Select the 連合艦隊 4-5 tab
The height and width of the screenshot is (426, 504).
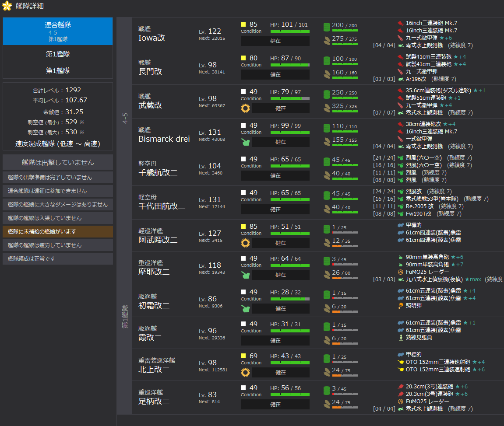point(58,31)
